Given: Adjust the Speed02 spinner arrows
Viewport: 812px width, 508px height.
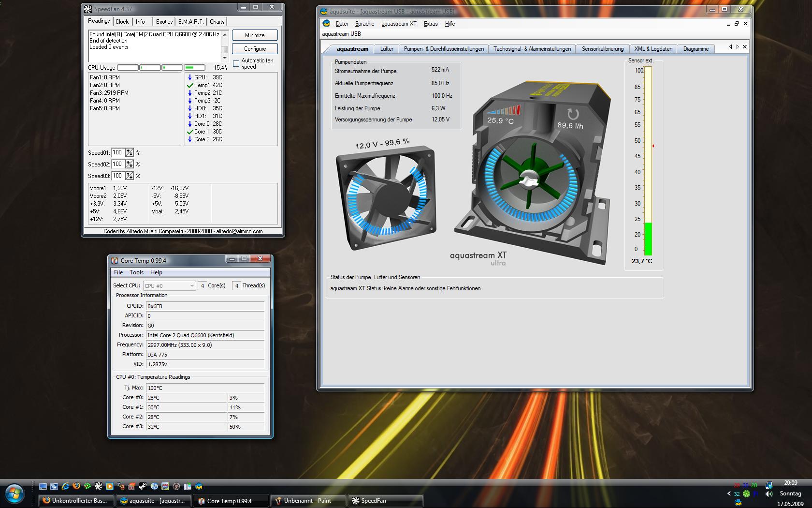Looking at the screenshot, I should (130, 164).
